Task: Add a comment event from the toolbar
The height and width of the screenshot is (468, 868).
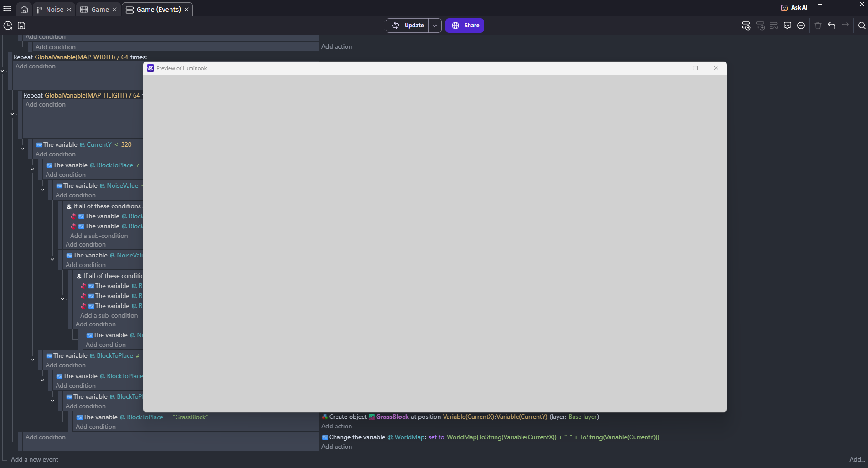Action: pos(787,26)
